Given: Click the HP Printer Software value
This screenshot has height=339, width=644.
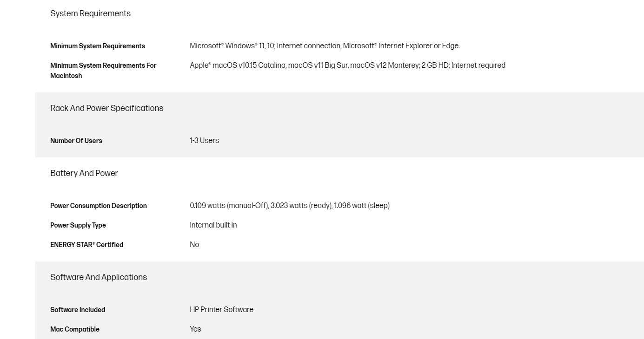Looking at the screenshot, I should [x=221, y=310].
